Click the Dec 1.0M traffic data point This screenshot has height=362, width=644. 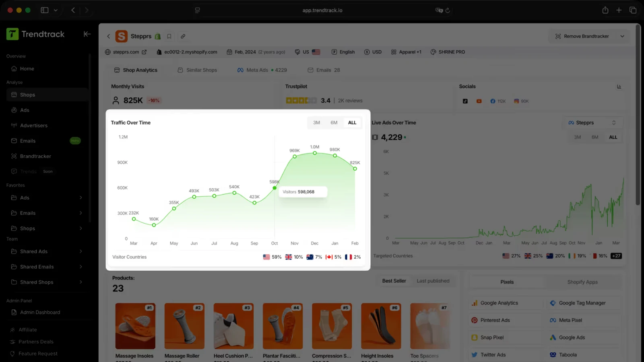coord(315,153)
